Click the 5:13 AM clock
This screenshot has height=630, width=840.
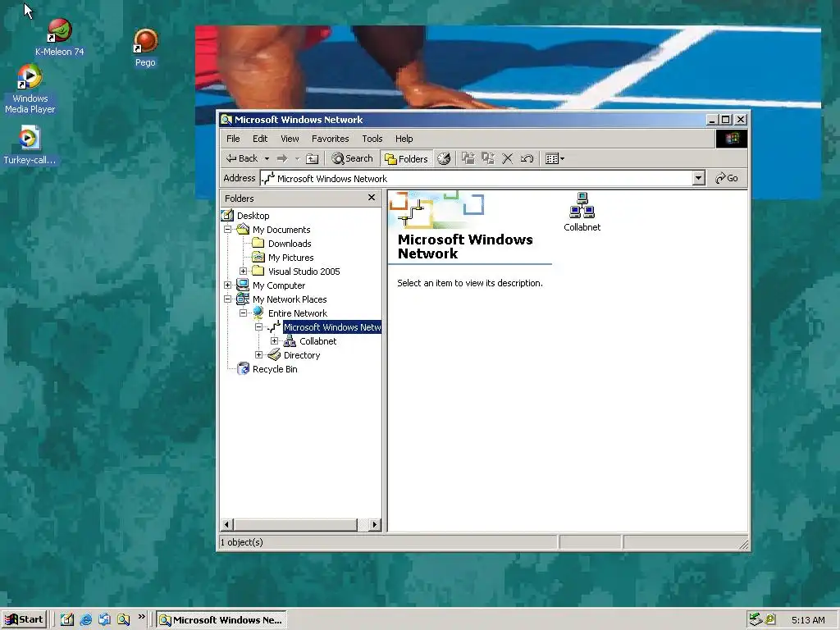pos(808,620)
